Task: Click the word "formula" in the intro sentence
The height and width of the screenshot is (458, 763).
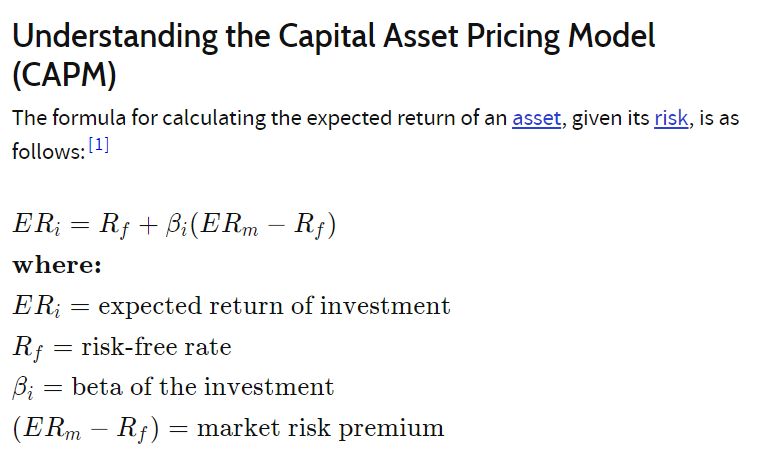Action: coord(89,118)
